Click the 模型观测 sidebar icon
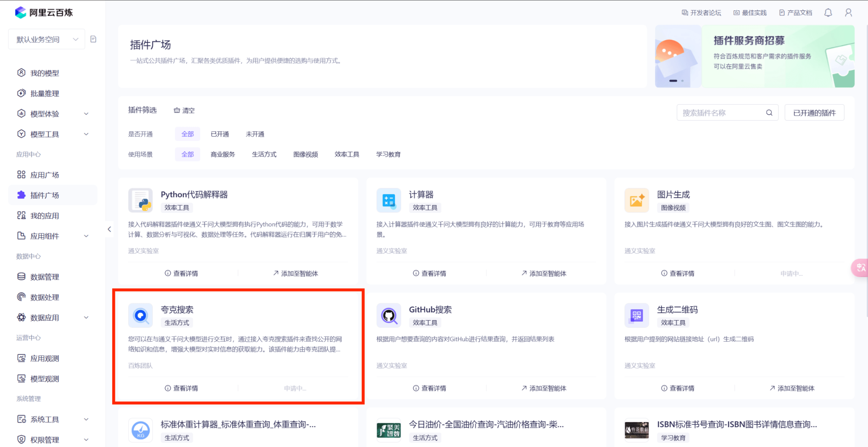This screenshot has height=447, width=868. [21, 378]
